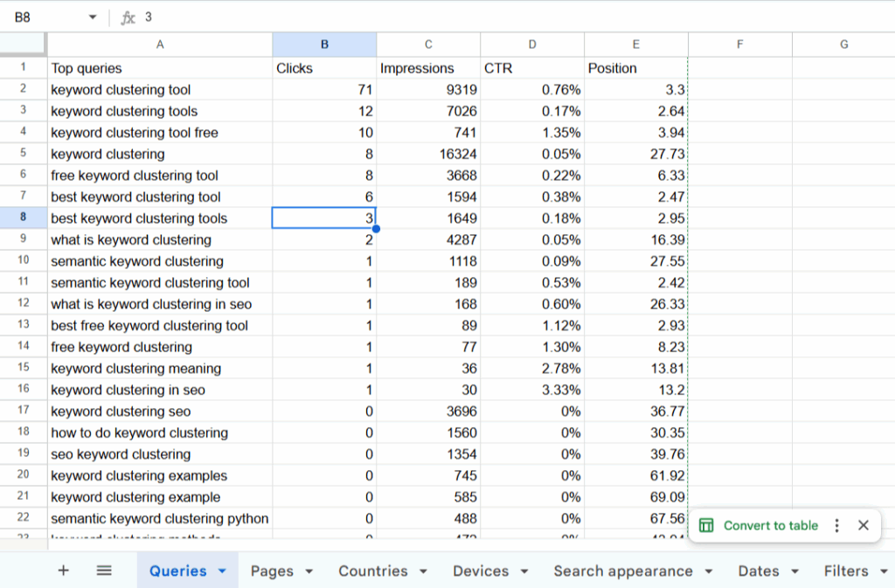Image resolution: width=895 pixels, height=588 pixels.
Task: Click the select-all corner box of grid
Action: click(x=23, y=45)
